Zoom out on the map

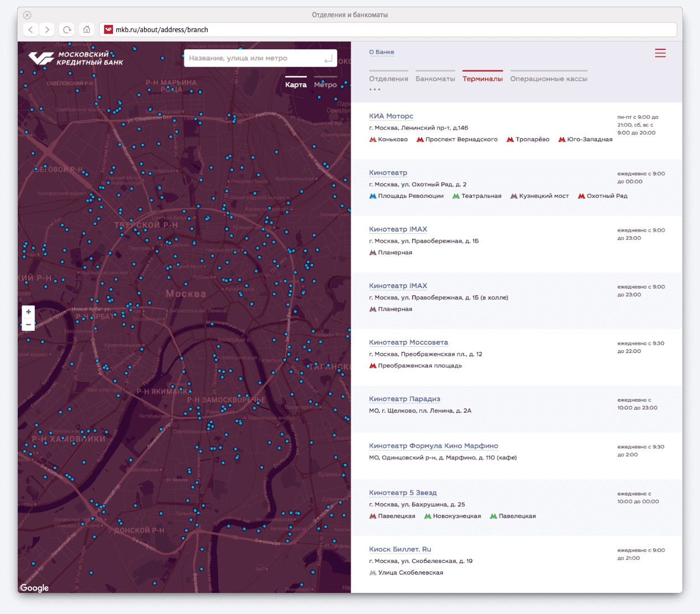pyautogui.click(x=28, y=325)
